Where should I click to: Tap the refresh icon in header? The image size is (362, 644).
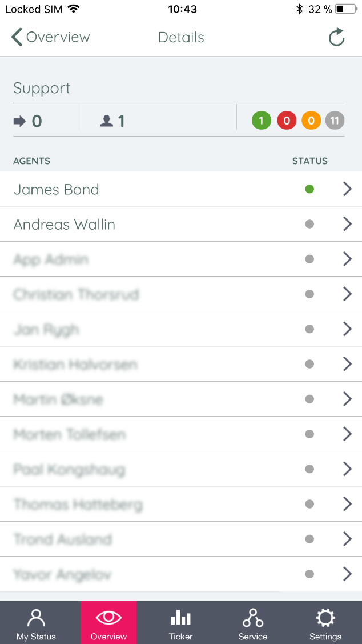click(x=336, y=38)
